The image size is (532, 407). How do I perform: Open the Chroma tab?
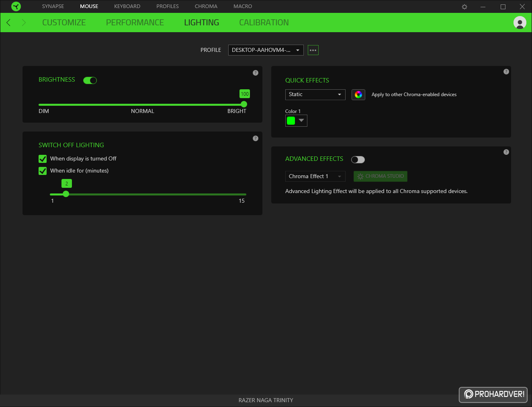tap(206, 6)
